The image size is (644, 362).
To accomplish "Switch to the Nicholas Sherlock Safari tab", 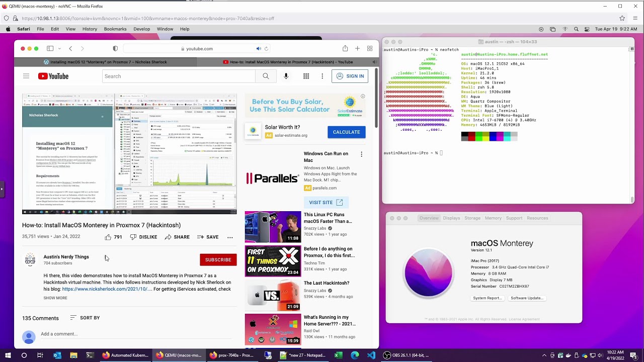I will tap(105, 62).
